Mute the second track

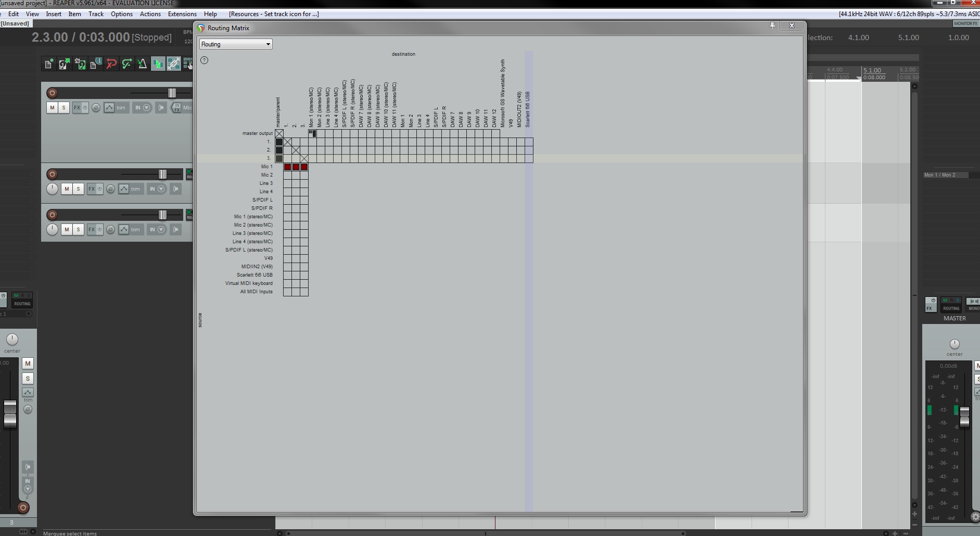[67, 189]
